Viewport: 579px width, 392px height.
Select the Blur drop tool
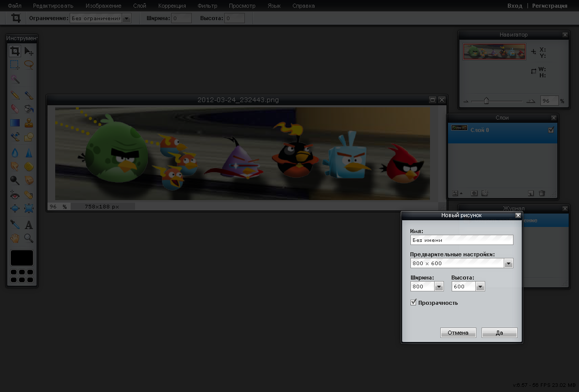[x=15, y=153]
